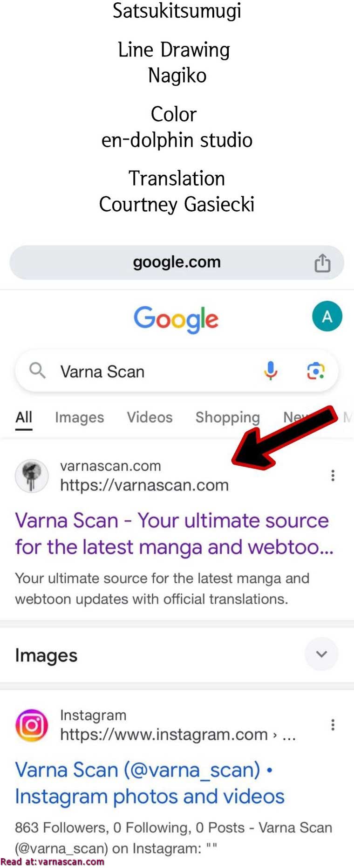Open the Varna Scan ultimate source link
Screen dimensions: 354x868
point(174,534)
